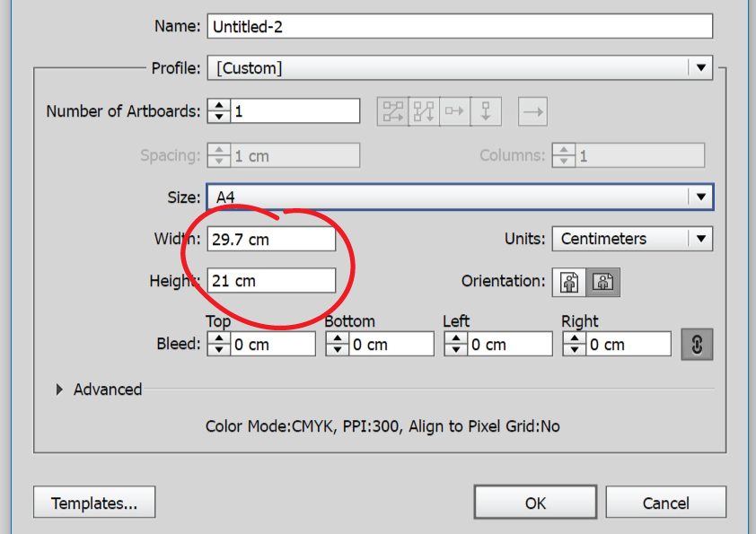Choose the Landscape orientation icon
756x534 pixels.
[x=603, y=282]
